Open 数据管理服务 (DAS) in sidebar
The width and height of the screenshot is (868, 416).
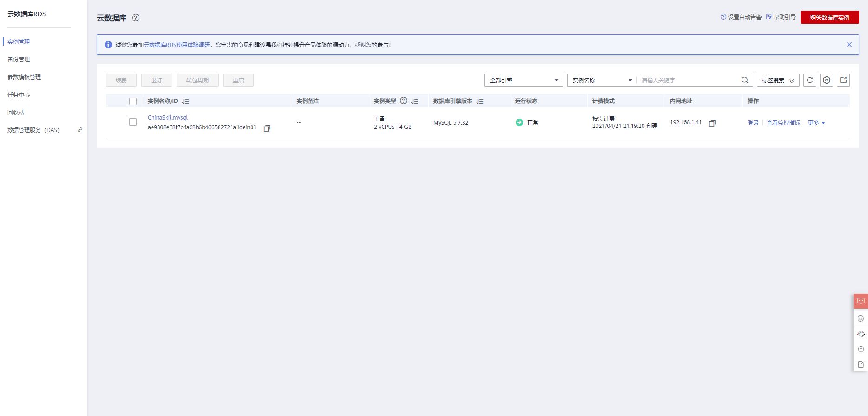[33, 130]
